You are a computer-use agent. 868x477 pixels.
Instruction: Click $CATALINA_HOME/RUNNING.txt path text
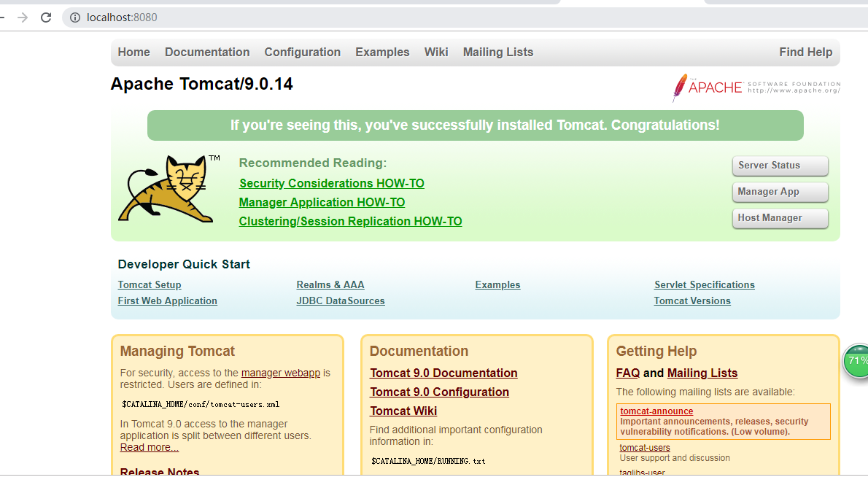click(x=428, y=461)
